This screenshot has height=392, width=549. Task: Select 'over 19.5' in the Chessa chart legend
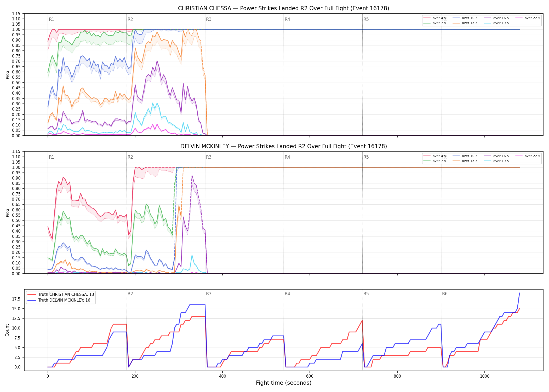pyautogui.click(x=496, y=23)
